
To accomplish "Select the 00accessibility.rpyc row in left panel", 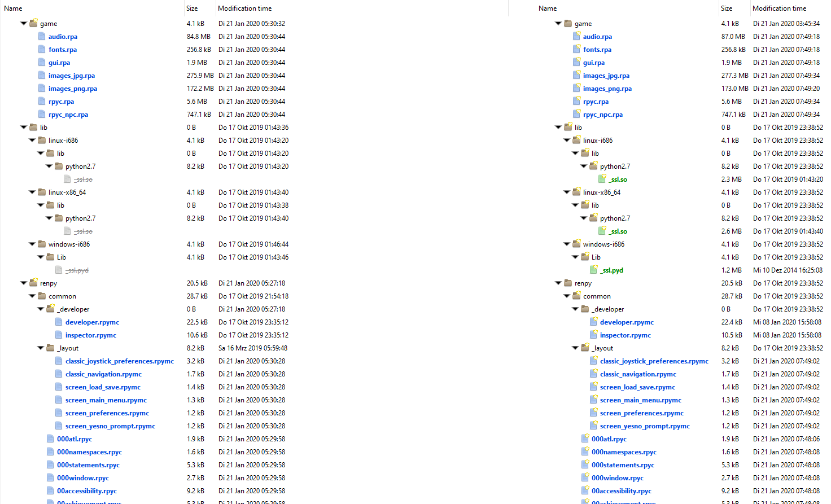I will [x=86, y=490].
